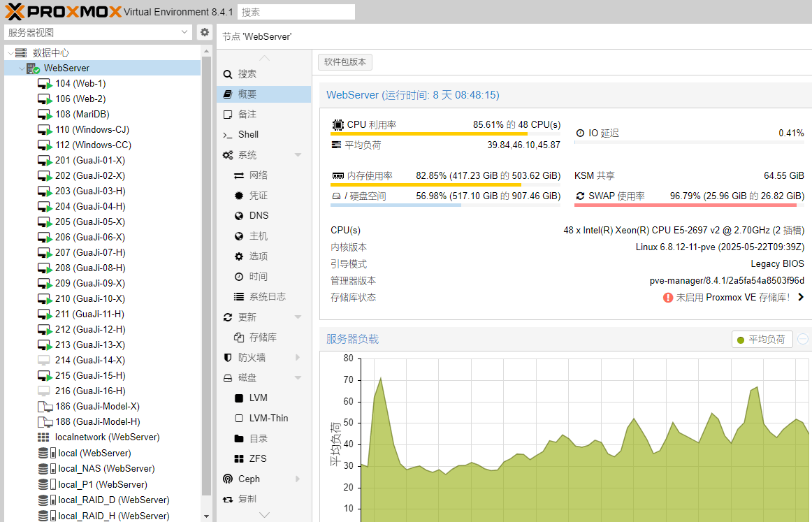Click the local_RAID_D storage icon
812x522 pixels.
click(x=47, y=500)
